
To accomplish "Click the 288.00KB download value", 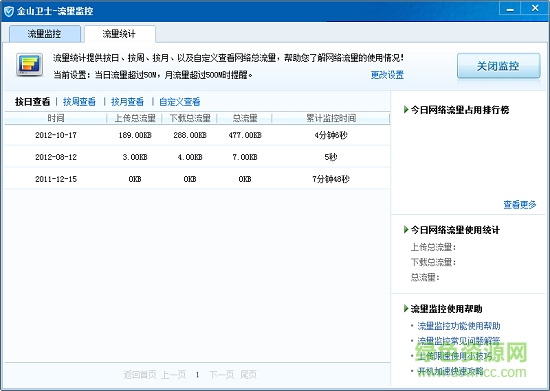I will [190, 135].
